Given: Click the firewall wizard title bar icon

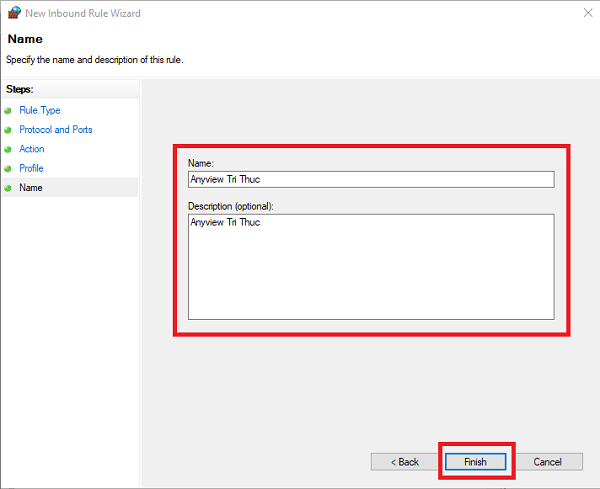Looking at the screenshot, I should 14,13.
